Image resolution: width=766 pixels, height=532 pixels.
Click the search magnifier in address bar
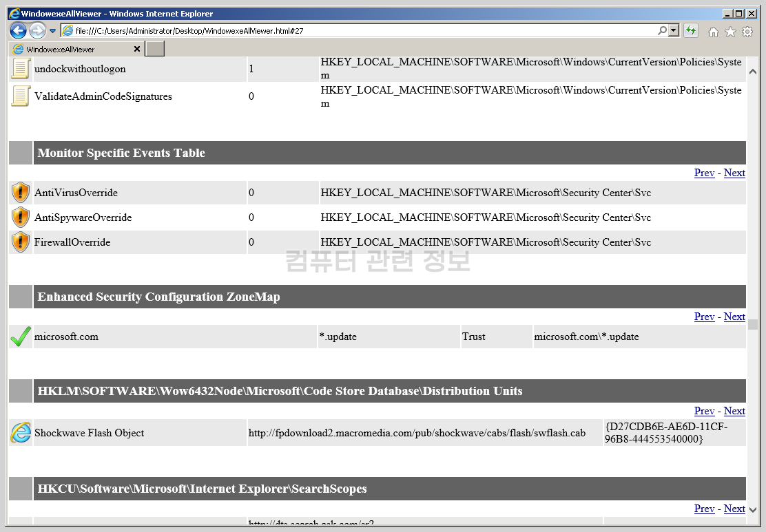point(662,31)
